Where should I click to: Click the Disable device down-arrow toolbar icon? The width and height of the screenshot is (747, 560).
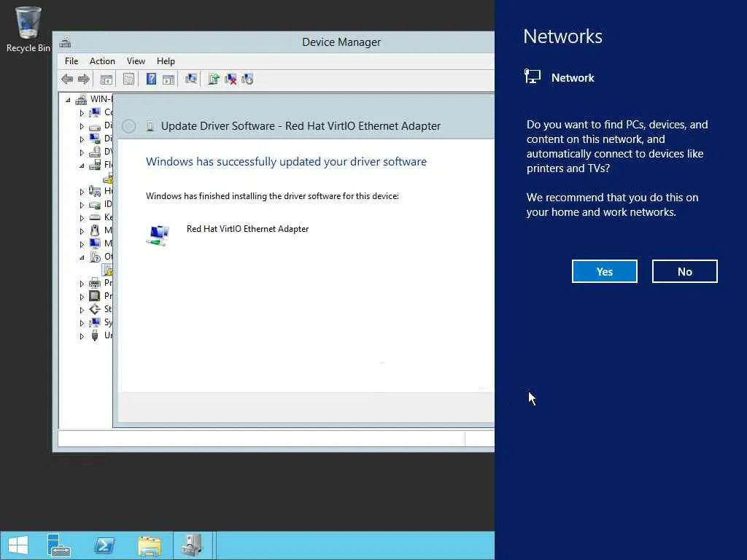[x=247, y=79]
